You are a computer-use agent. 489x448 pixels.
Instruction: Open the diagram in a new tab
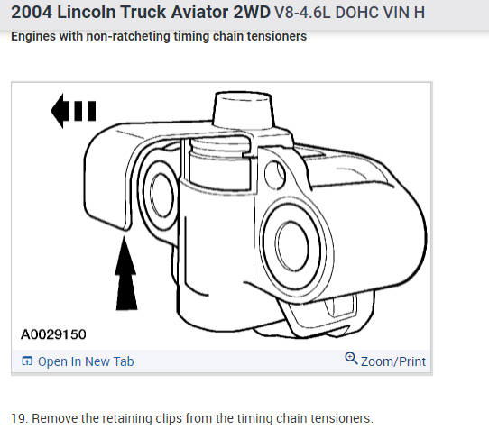click(x=78, y=361)
